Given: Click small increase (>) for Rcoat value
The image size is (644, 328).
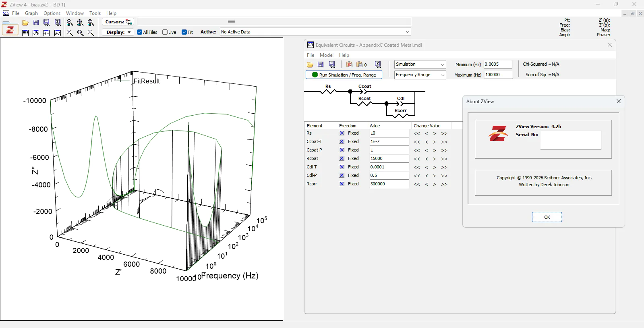Looking at the screenshot, I should click(x=435, y=159).
